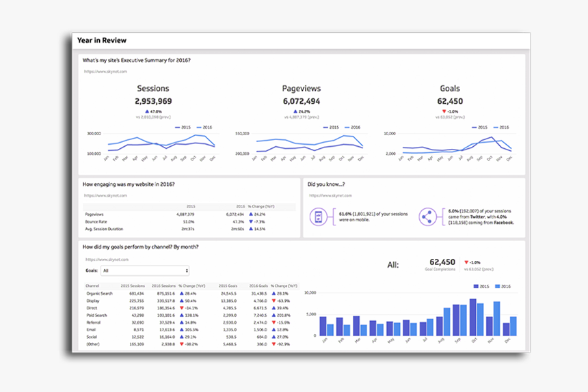This screenshot has height=392, width=588.
Task: Click the up arrow under Pageviews 6,072,494
Action: tap(295, 111)
